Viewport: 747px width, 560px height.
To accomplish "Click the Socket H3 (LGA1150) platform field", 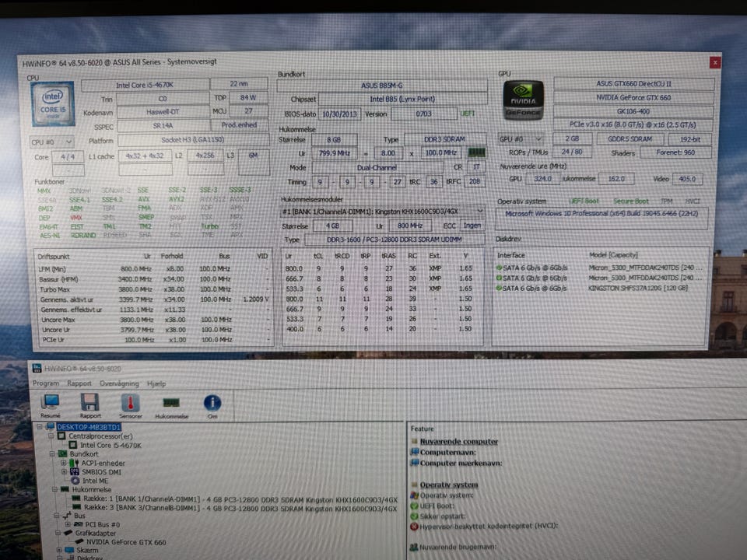I will pos(192,140).
